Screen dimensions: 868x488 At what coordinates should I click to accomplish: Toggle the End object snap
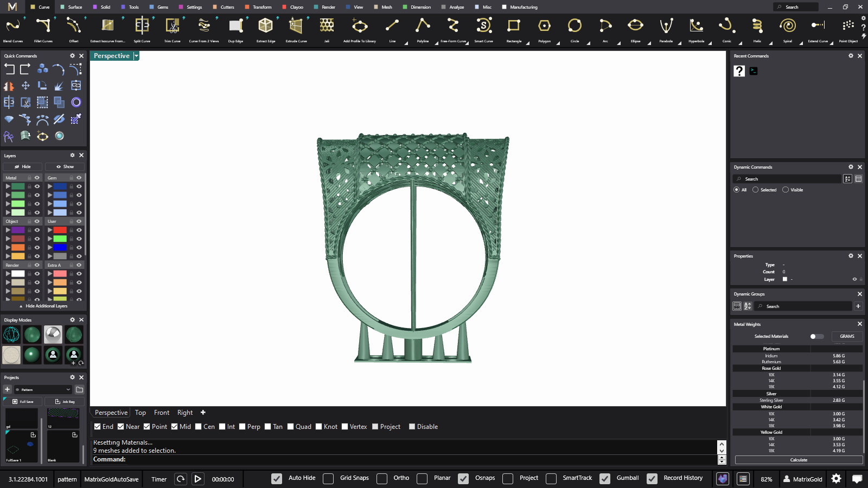pos(97,427)
